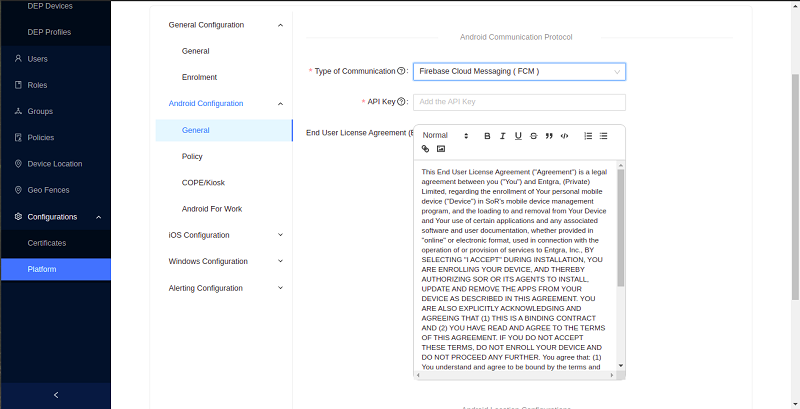Image resolution: width=800 pixels, height=409 pixels.
Task: Toggle Strikethrough formatting in editor
Action: [x=534, y=136]
